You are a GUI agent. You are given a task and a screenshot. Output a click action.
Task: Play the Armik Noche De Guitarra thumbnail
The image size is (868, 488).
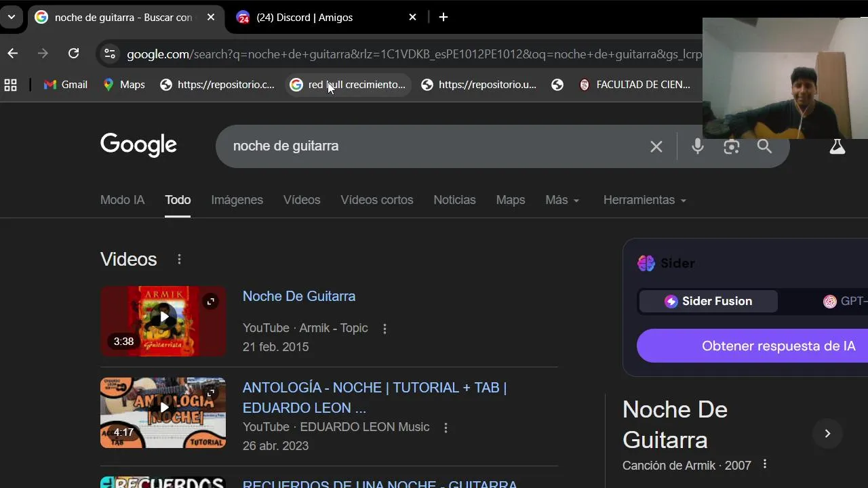point(163,321)
